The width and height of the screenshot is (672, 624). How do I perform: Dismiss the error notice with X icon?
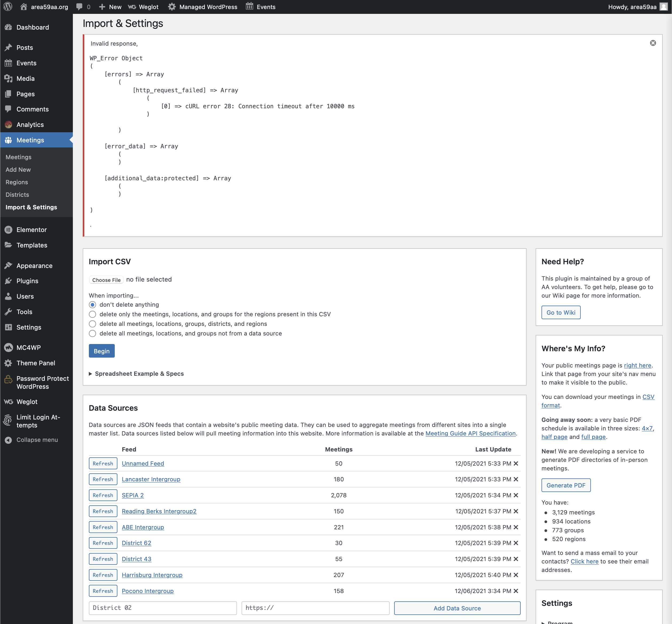[x=653, y=43]
